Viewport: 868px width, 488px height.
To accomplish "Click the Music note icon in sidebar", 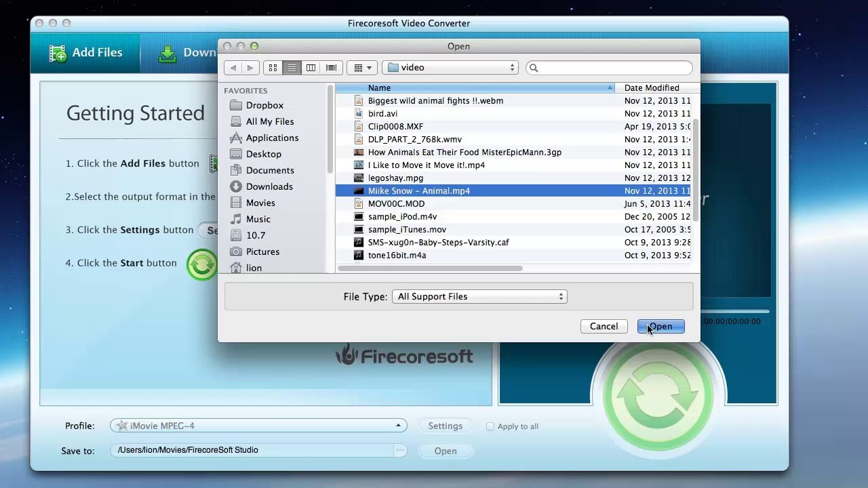I will 236,219.
